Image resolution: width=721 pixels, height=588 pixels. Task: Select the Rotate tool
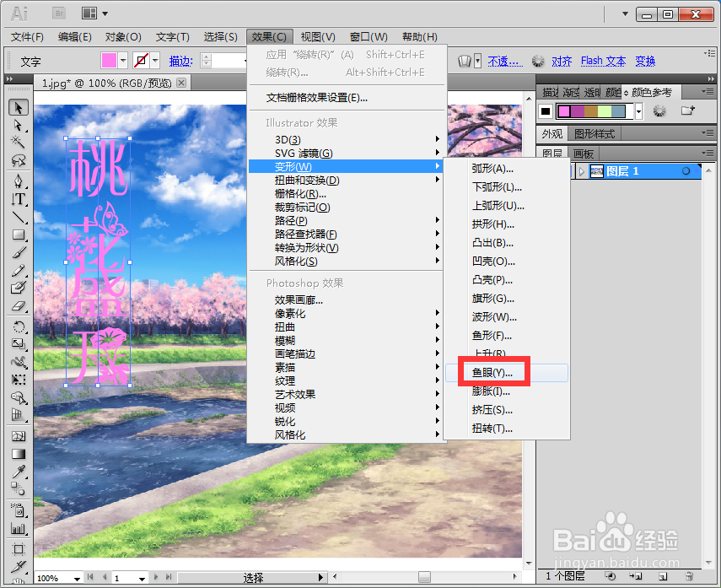click(x=19, y=327)
